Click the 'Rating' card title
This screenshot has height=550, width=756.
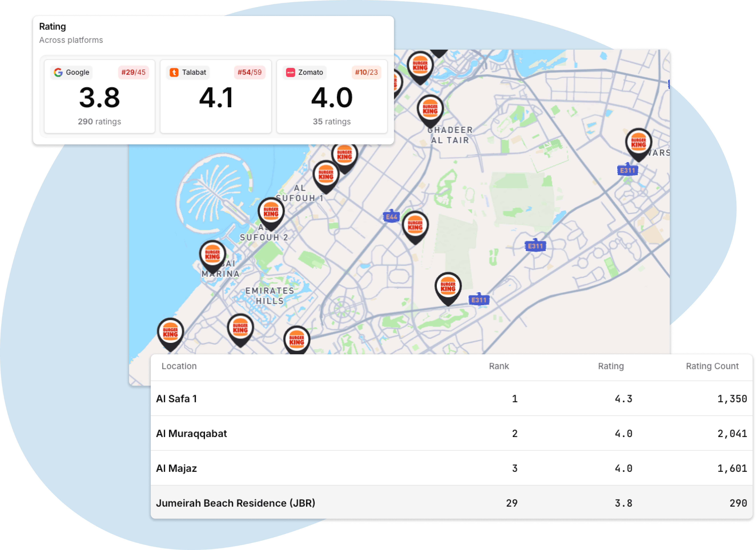tap(52, 26)
